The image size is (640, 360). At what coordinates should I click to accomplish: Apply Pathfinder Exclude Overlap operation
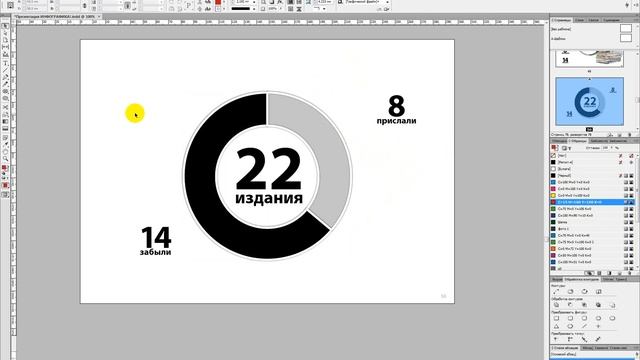(598, 305)
